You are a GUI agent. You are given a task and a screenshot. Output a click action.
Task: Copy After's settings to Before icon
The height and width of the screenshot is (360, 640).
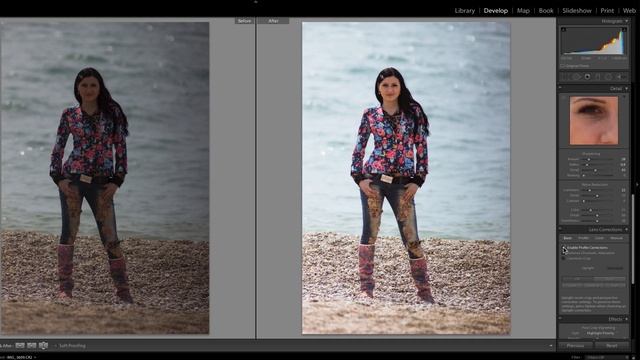coord(31,346)
